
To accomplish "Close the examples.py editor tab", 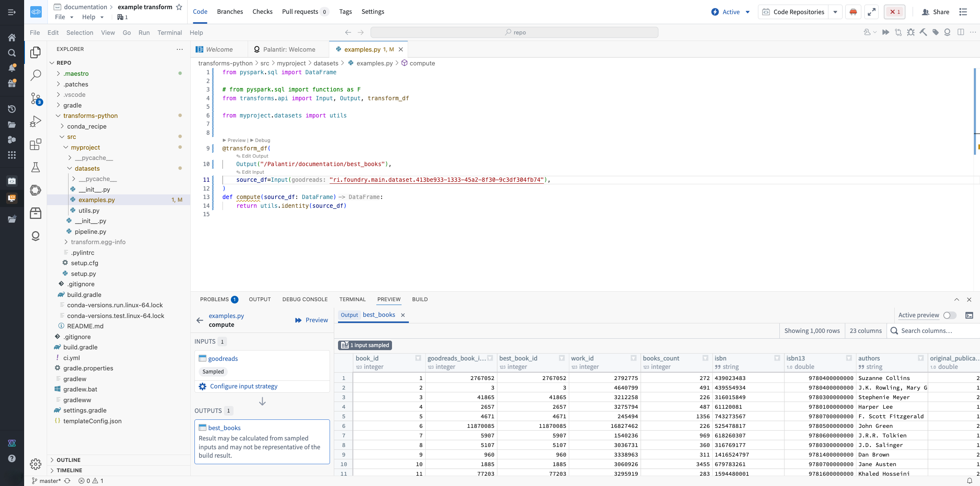I will (401, 49).
